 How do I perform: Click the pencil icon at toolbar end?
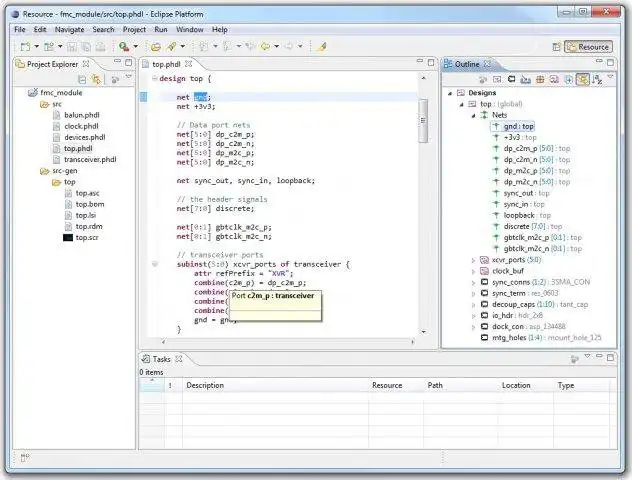(x=321, y=47)
